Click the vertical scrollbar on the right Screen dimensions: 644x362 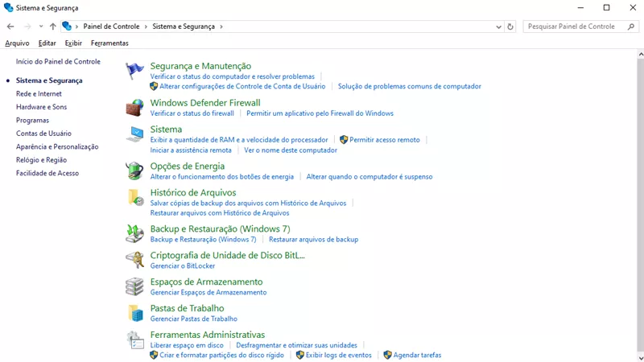[x=639, y=201]
